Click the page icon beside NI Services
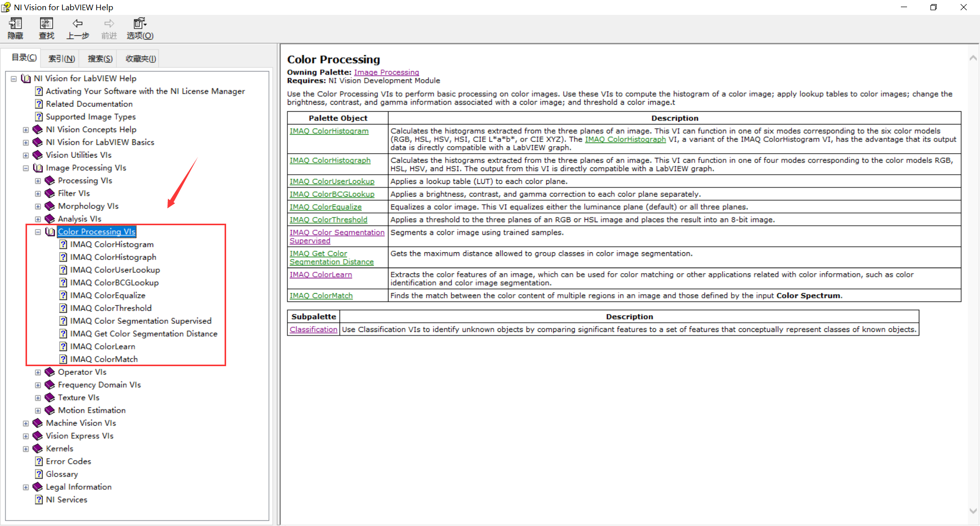The width and height of the screenshot is (980, 526). click(x=39, y=500)
